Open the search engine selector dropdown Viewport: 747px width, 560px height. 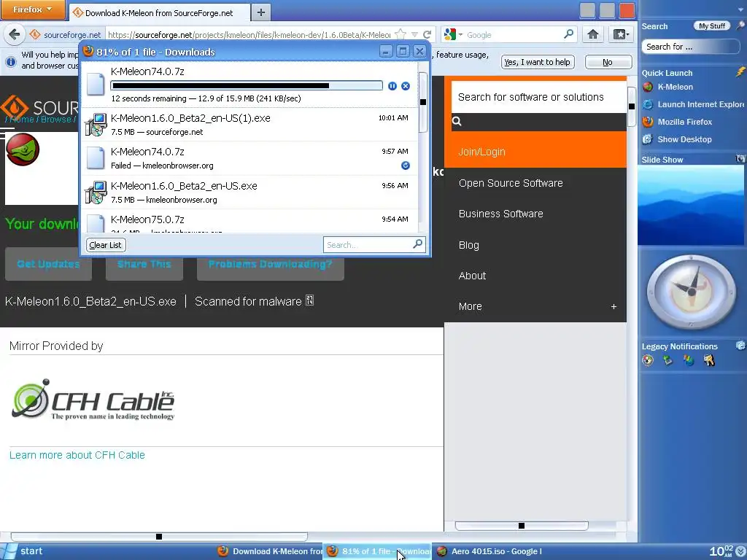[452, 34]
